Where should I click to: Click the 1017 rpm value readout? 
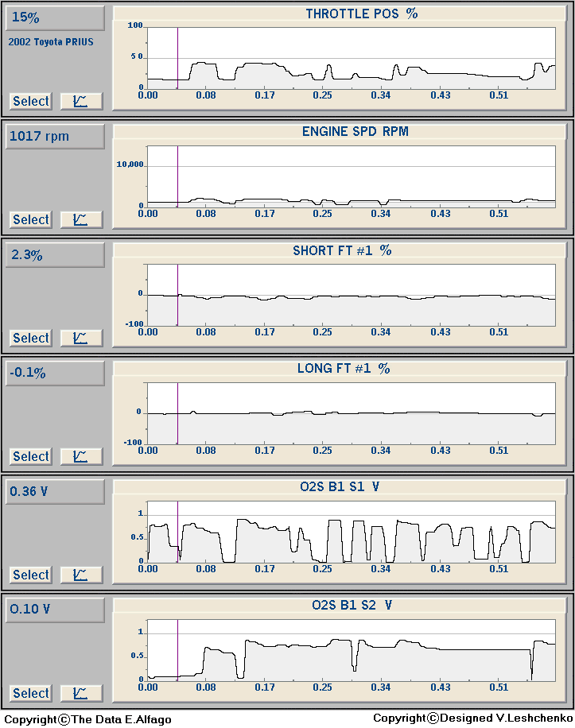click(x=55, y=136)
